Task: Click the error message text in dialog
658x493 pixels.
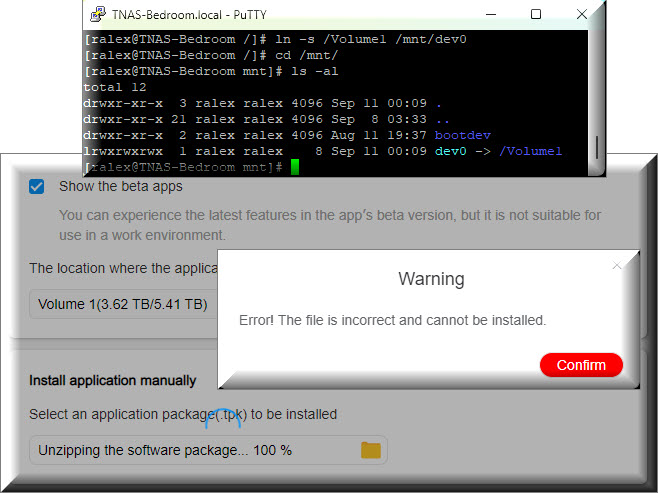Action: click(393, 320)
